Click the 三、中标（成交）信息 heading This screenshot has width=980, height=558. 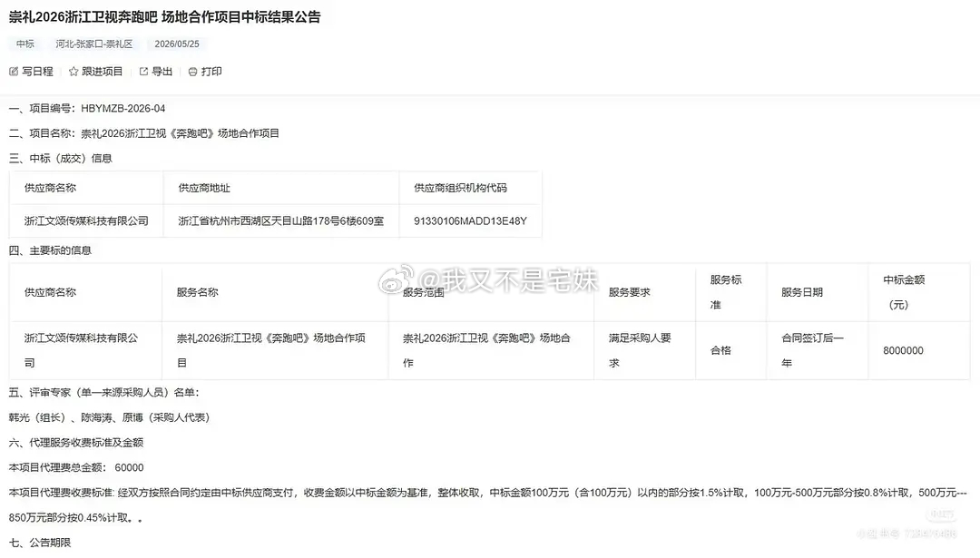(61, 158)
